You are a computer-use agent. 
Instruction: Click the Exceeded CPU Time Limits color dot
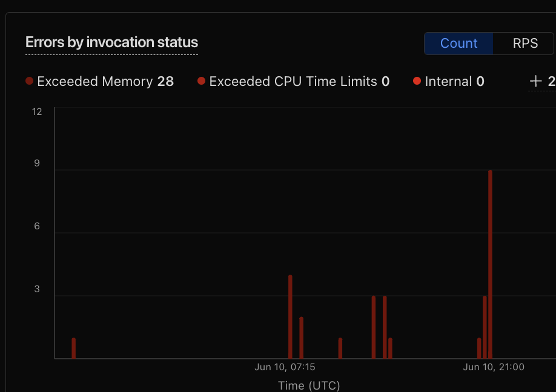[x=202, y=81]
